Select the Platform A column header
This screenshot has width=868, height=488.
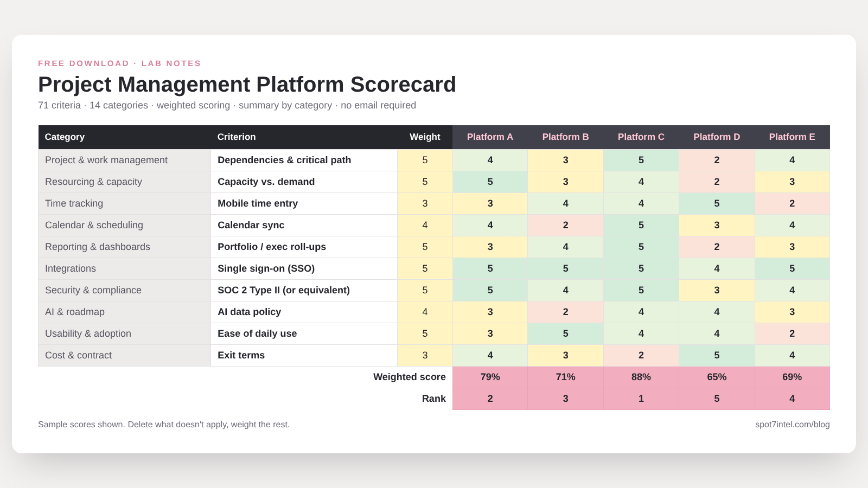coord(490,137)
